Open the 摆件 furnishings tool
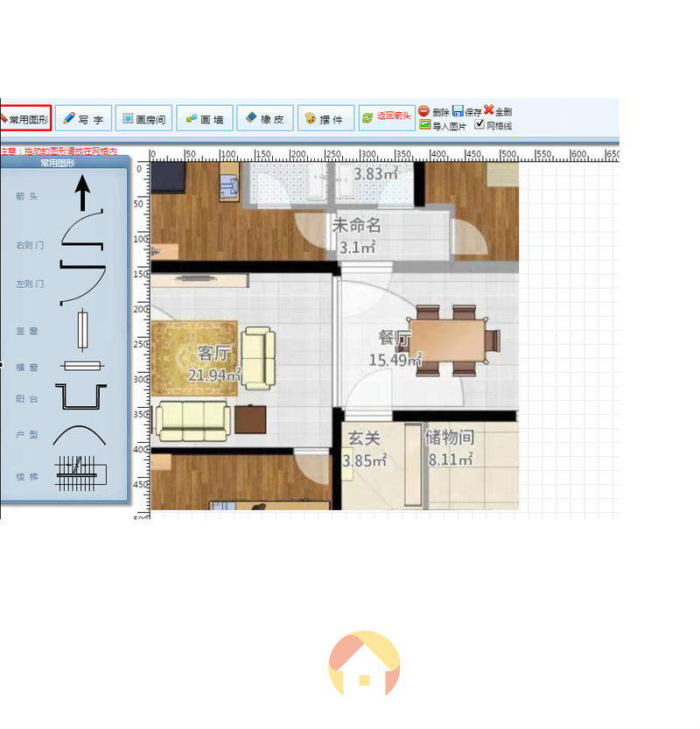The height and width of the screenshot is (729, 700). point(325,118)
